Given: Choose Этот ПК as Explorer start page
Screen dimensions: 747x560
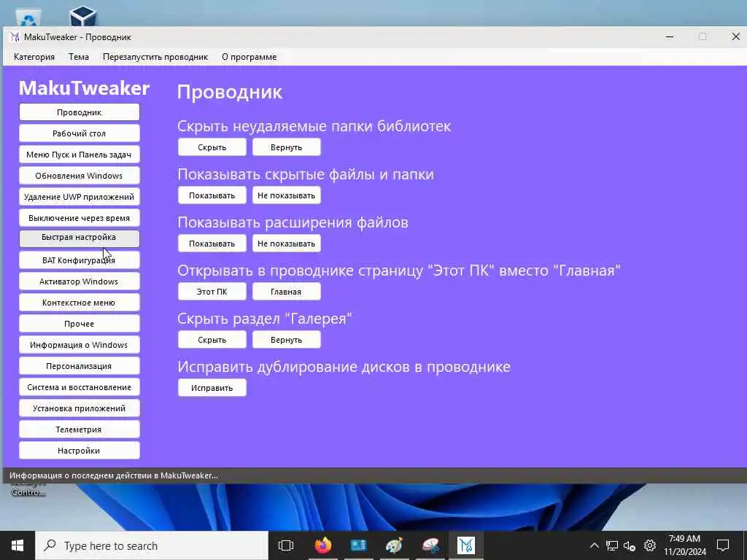Looking at the screenshot, I should (212, 292).
